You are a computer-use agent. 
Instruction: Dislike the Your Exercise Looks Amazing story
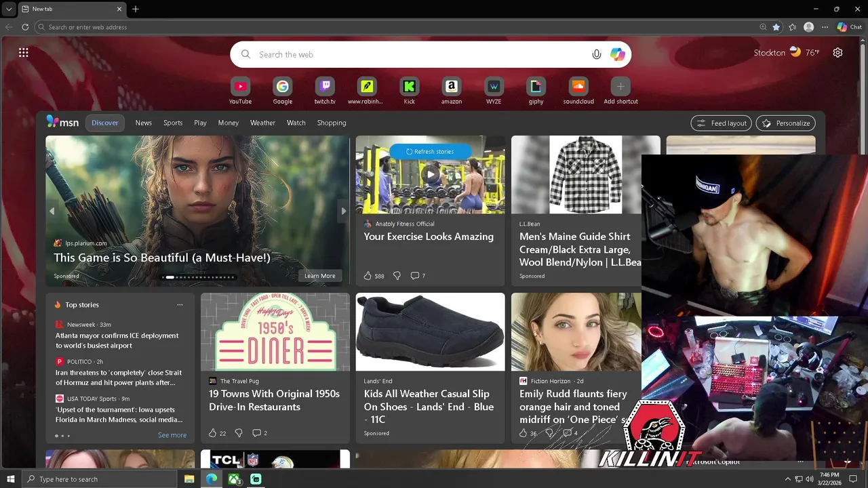(x=397, y=276)
